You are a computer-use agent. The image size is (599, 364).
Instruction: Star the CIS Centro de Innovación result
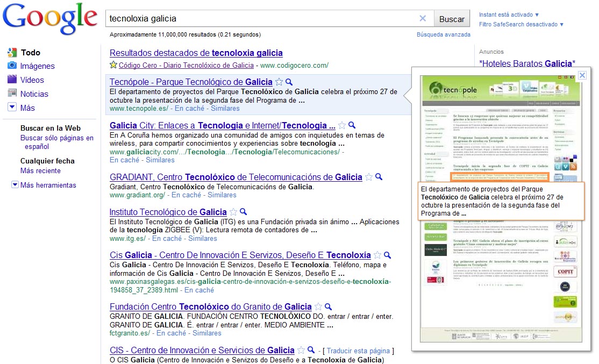pyautogui.click(x=301, y=350)
